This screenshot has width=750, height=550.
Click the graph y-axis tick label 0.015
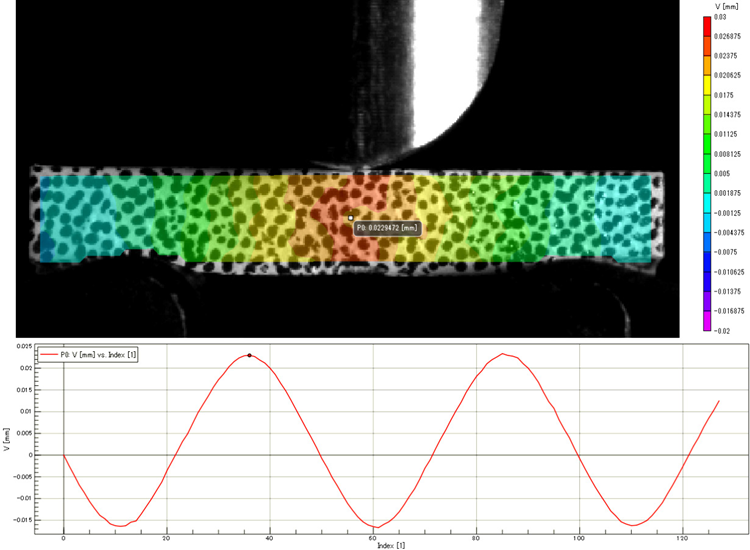pos(24,390)
